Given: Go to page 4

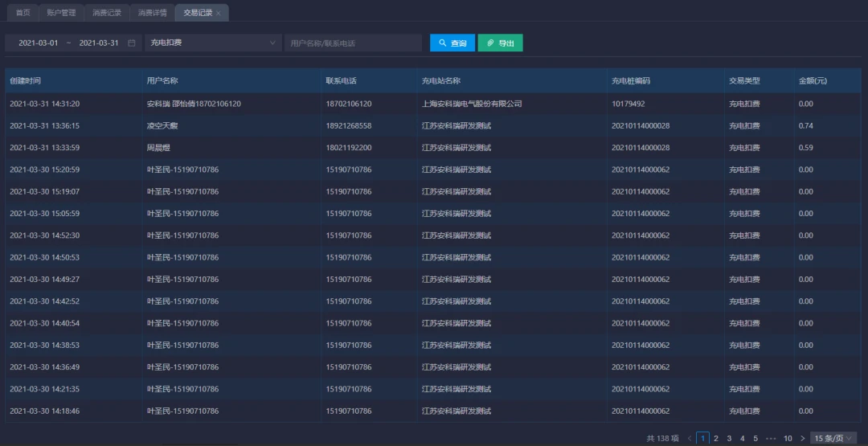Looking at the screenshot, I should pos(743,438).
